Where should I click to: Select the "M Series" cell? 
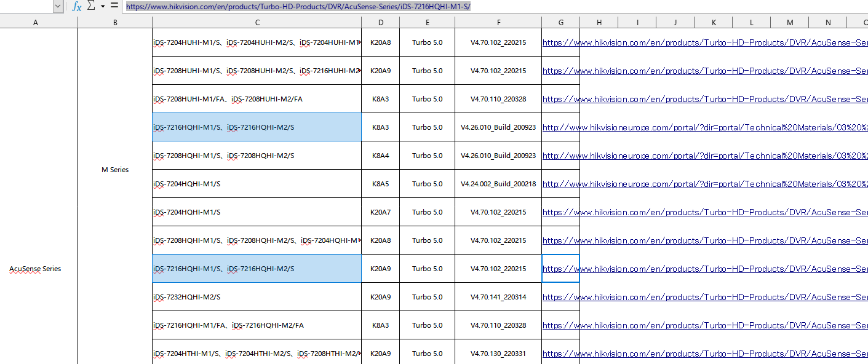pyautogui.click(x=115, y=170)
